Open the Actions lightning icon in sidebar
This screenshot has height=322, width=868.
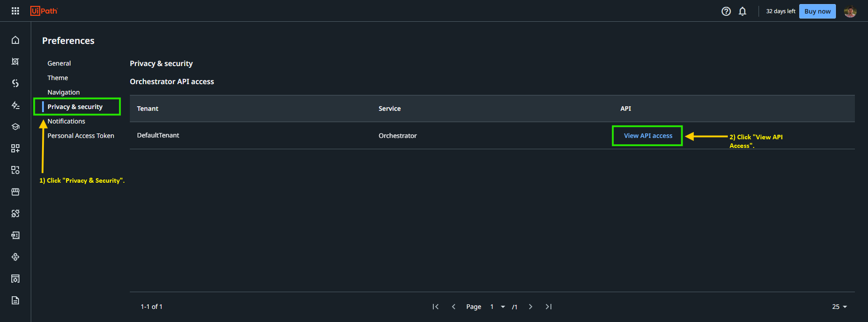click(15, 105)
